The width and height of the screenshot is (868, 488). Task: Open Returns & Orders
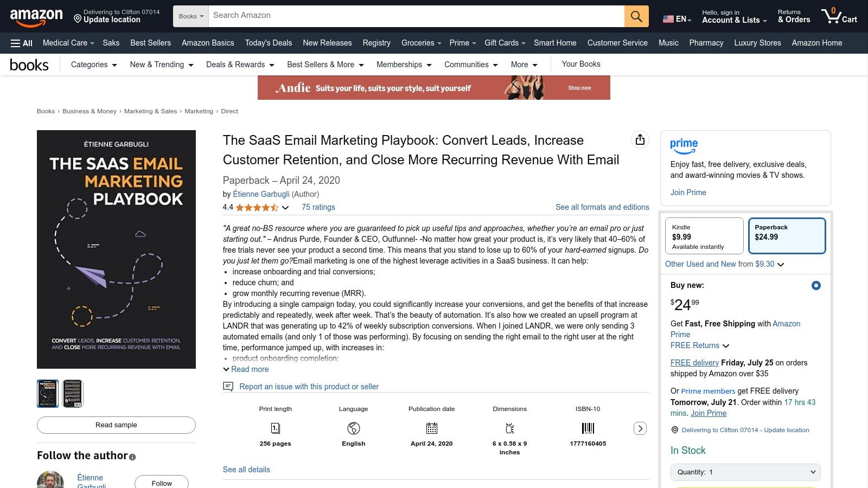pos(794,16)
